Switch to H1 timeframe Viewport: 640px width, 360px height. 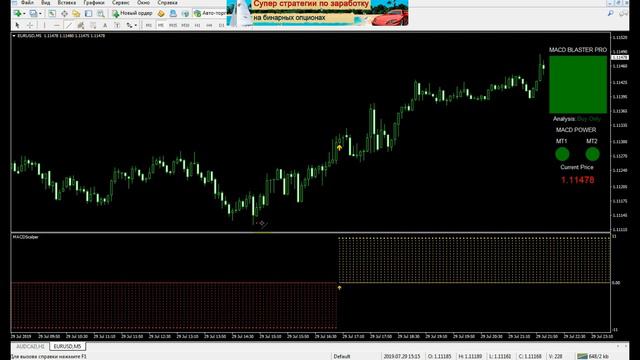198,25
